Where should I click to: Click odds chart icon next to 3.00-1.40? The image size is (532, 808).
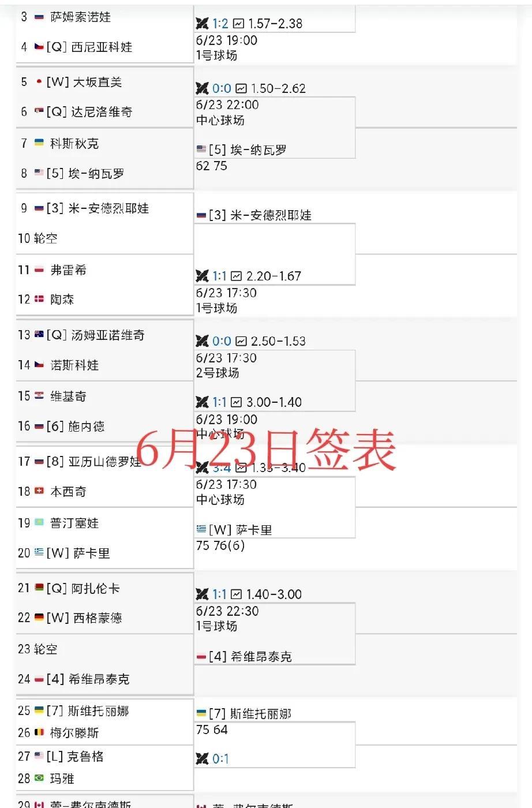pos(237,402)
